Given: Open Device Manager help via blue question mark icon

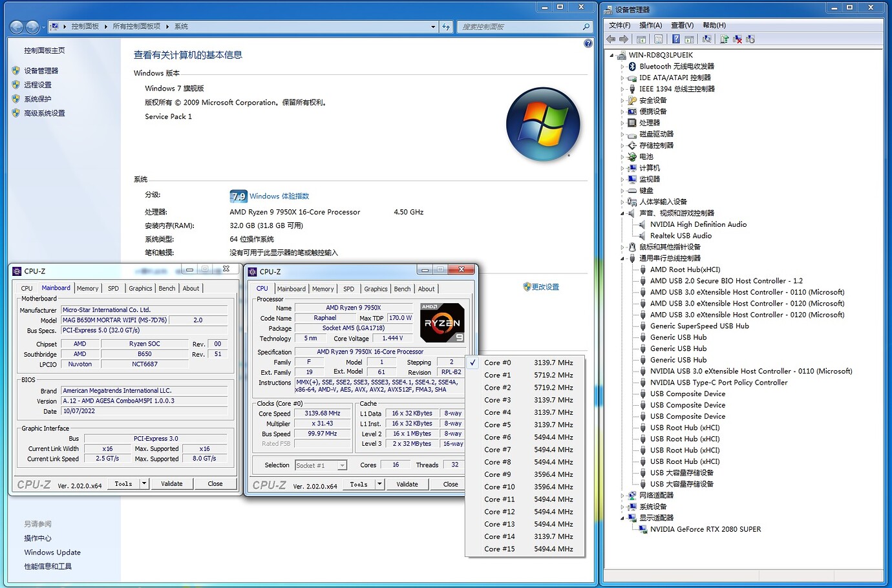Looking at the screenshot, I should (675, 39).
